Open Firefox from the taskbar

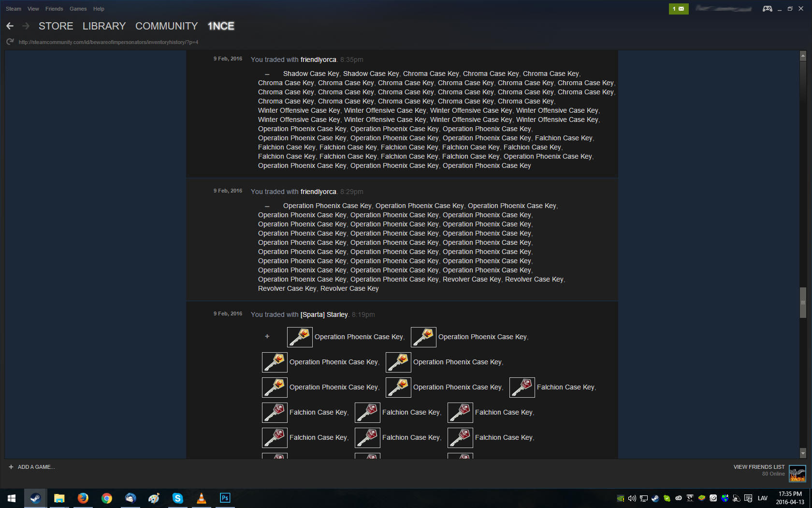(x=83, y=498)
